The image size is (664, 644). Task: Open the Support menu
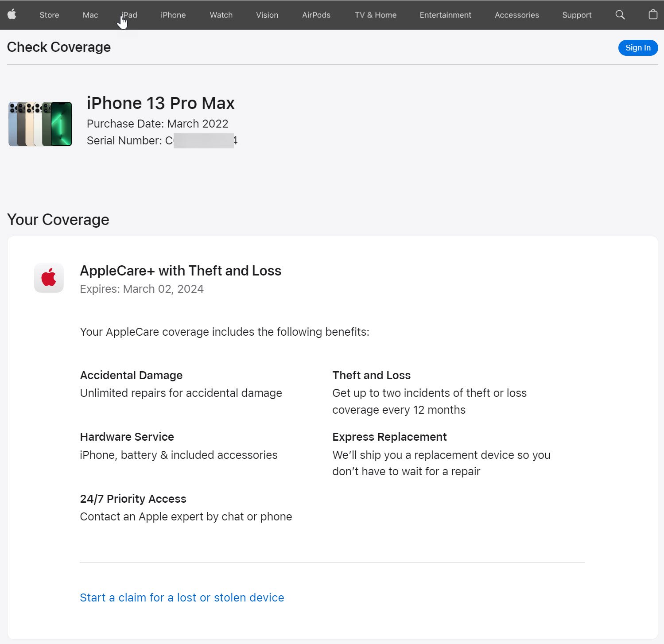click(x=577, y=15)
